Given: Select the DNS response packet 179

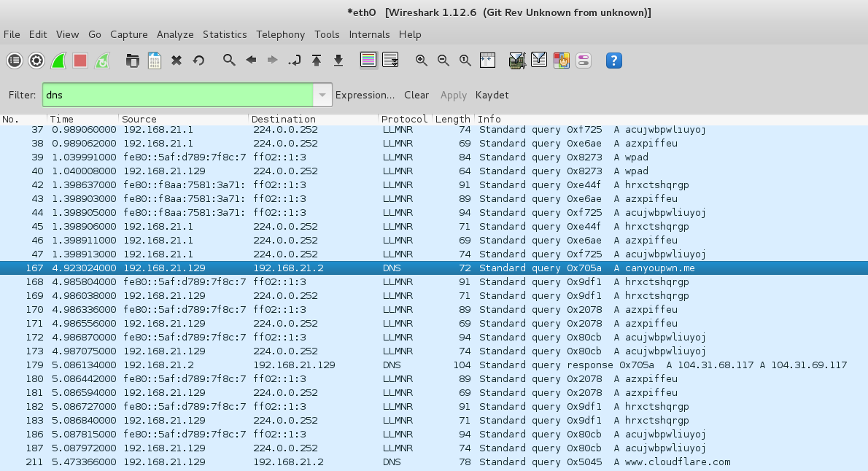Looking at the screenshot, I should (x=438, y=365).
